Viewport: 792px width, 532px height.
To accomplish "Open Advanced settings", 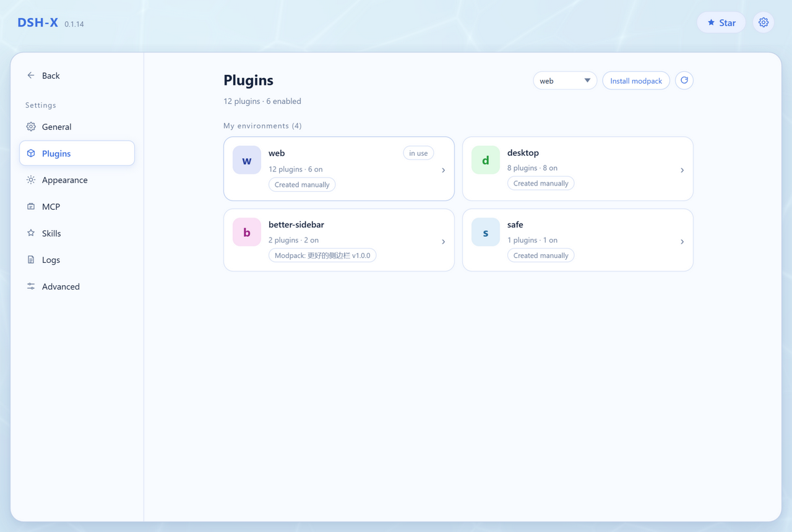I will [77, 286].
